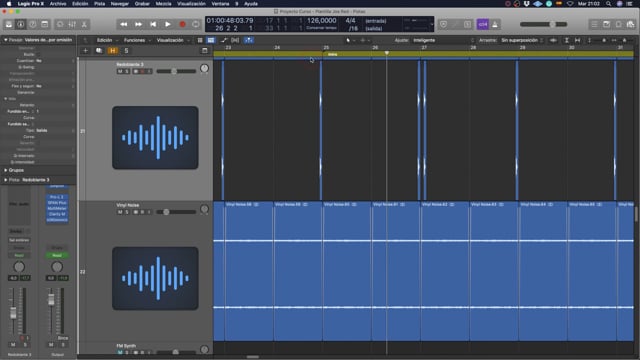Open Spotlight search in menu bar
This screenshot has height=360, width=640.
point(608,4)
